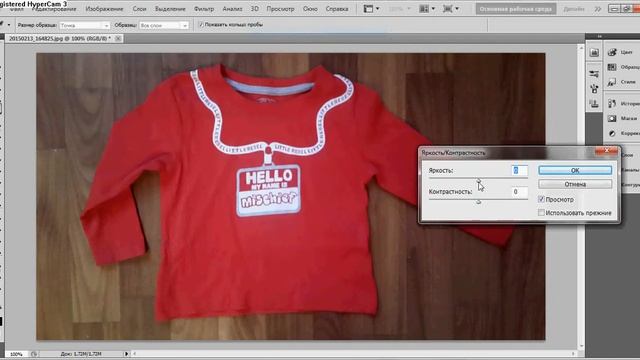Close the Яркость/Контрастность dialog
Image resolution: width=640 pixels, height=360 pixels.
pos(606,151)
